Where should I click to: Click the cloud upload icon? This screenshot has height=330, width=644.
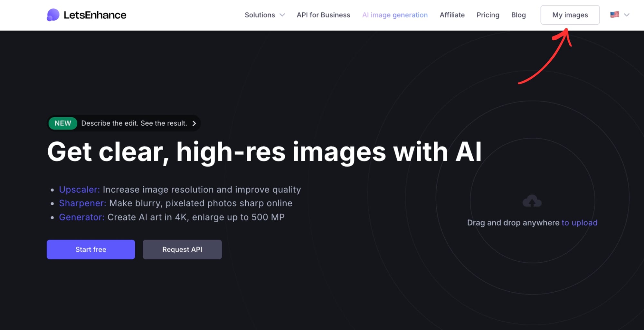532,200
